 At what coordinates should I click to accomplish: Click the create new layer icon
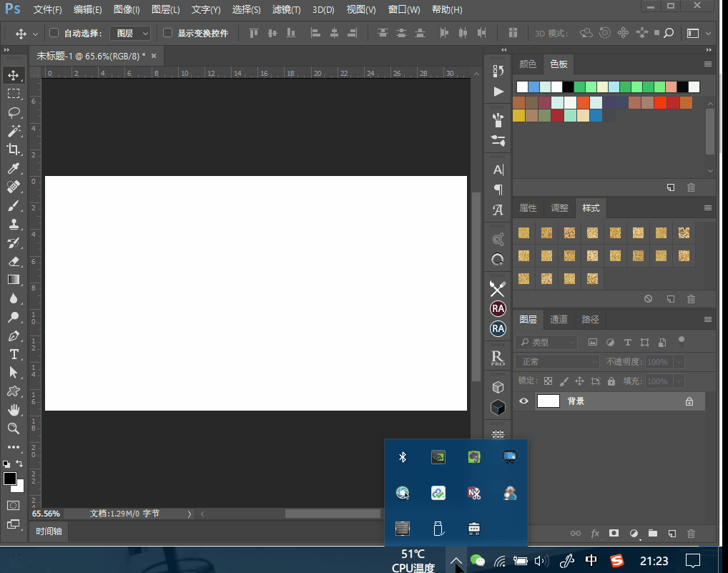pyautogui.click(x=672, y=533)
